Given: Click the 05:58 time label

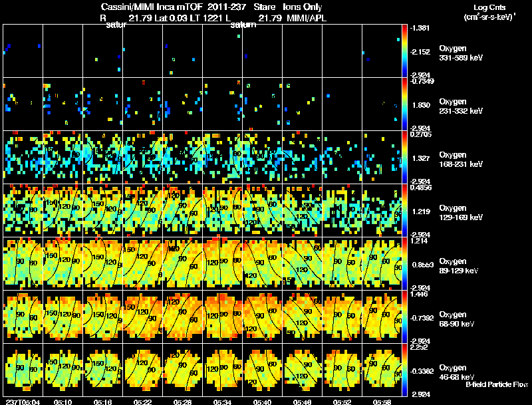Looking at the screenshot, I should 382,402.
